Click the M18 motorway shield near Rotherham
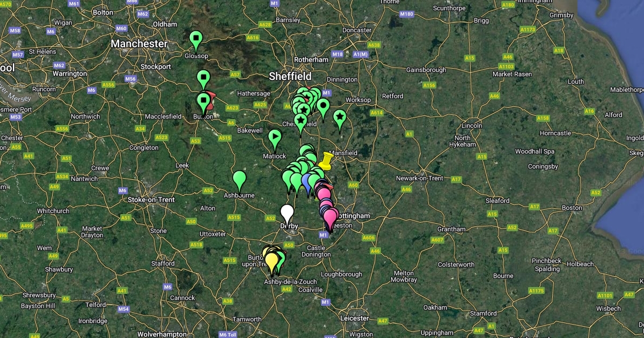The image size is (644, 338). 338,54
